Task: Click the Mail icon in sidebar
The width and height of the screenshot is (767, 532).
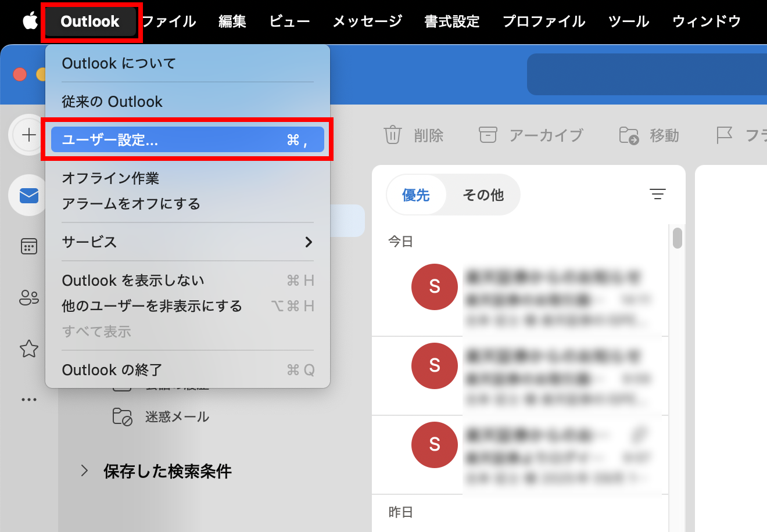Action: (28, 196)
